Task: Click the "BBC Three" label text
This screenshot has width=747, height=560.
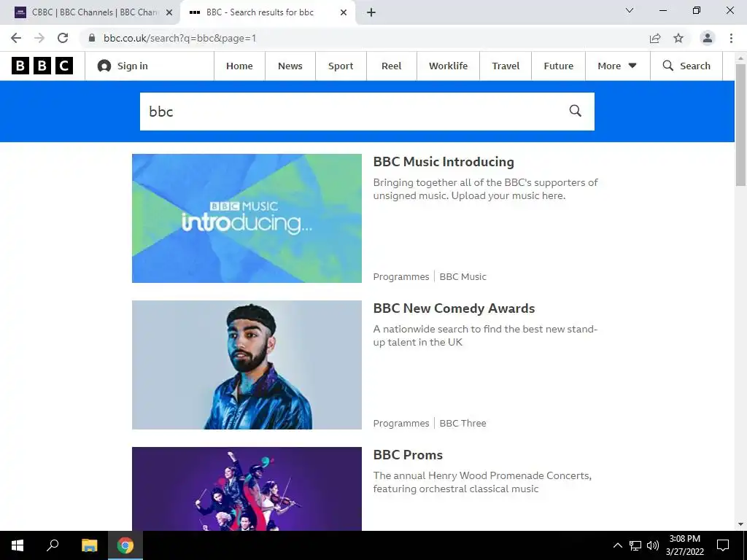Action: coord(462,424)
